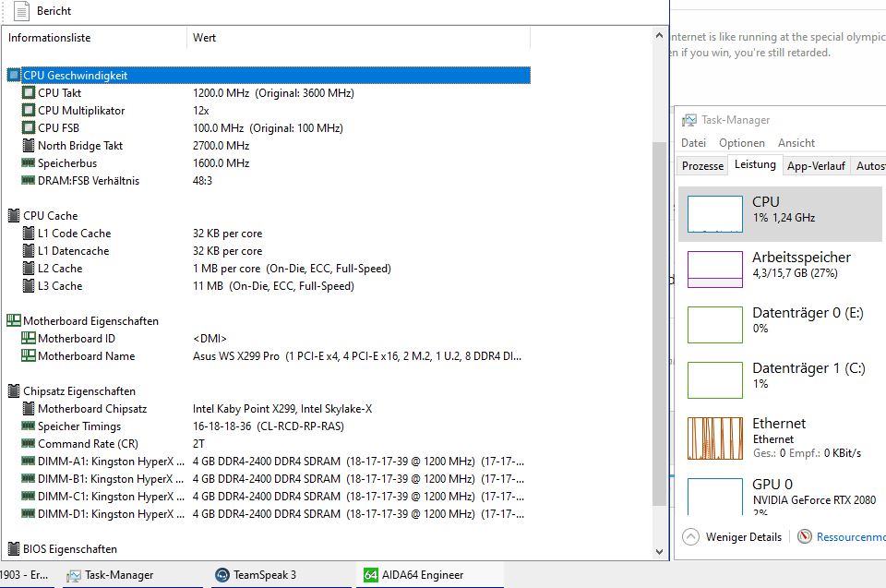The width and height of the screenshot is (886, 588).
Task: Switch to the App-Verlauf tab
Action: (x=816, y=165)
